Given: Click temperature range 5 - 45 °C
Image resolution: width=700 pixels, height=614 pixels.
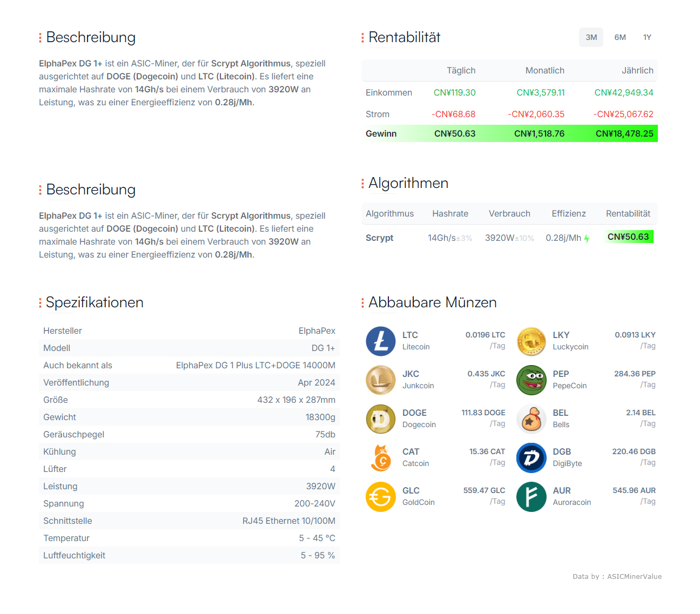Looking at the screenshot, I should pyautogui.click(x=317, y=538).
